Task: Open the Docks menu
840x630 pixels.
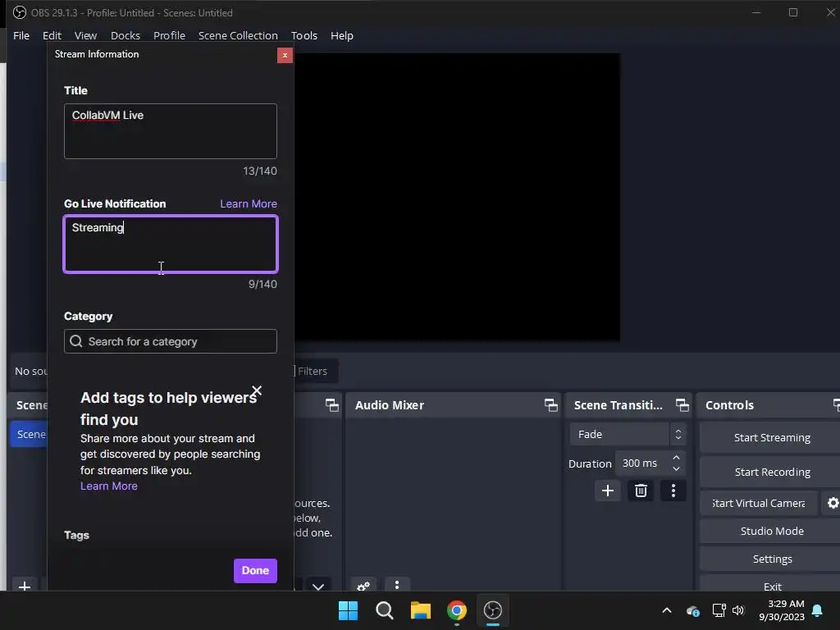Action: pos(126,35)
